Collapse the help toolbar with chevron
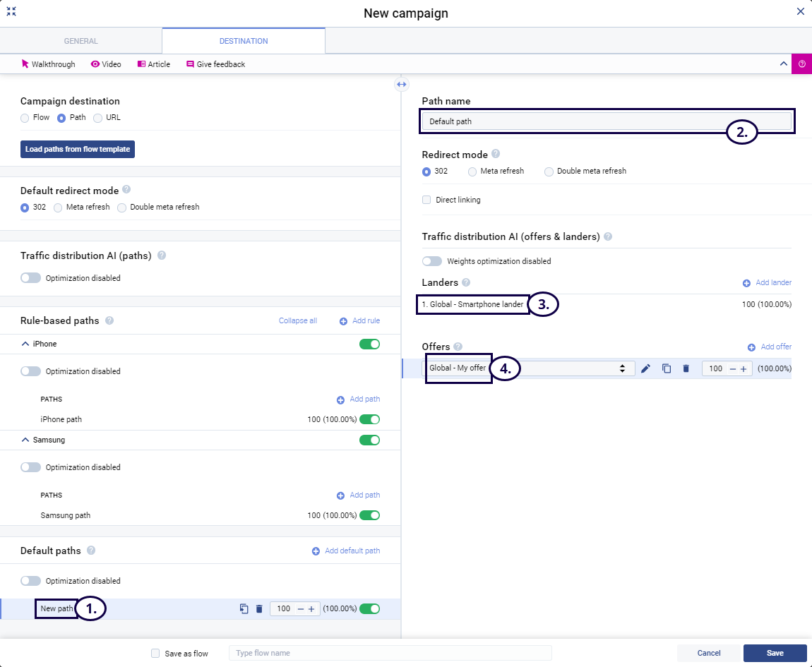Screen dimensions: 812x667 tap(783, 64)
